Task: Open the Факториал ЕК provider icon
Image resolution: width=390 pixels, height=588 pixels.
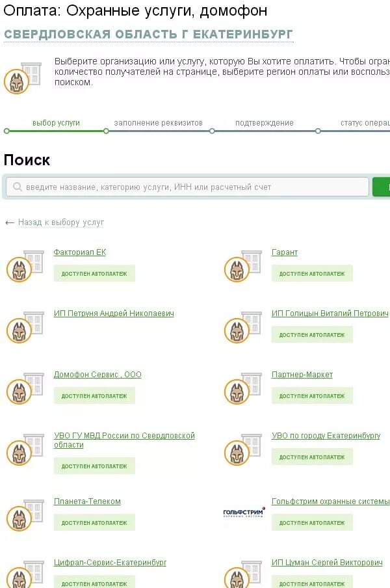Action: click(x=25, y=266)
